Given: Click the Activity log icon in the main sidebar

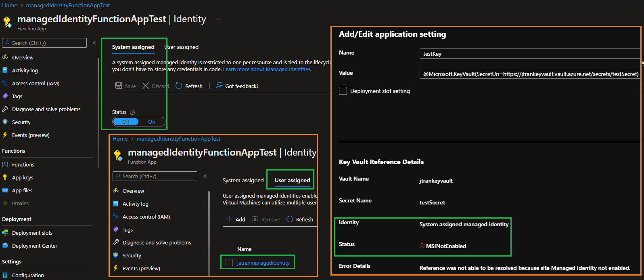Looking at the screenshot, I should (x=5, y=70).
